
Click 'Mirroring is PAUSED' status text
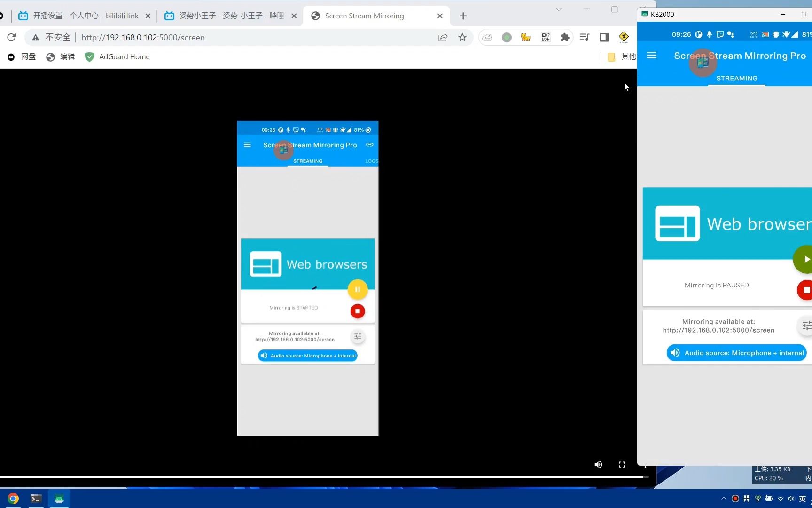pos(717,285)
